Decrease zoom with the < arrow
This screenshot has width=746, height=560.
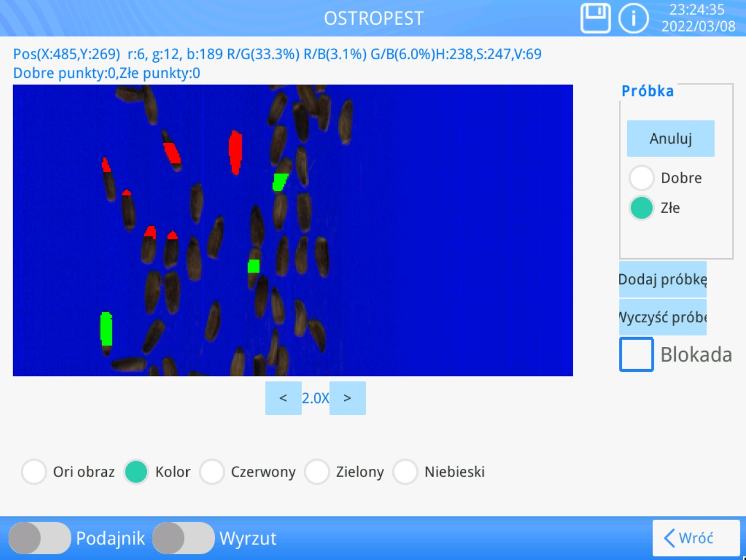click(x=283, y=398)
